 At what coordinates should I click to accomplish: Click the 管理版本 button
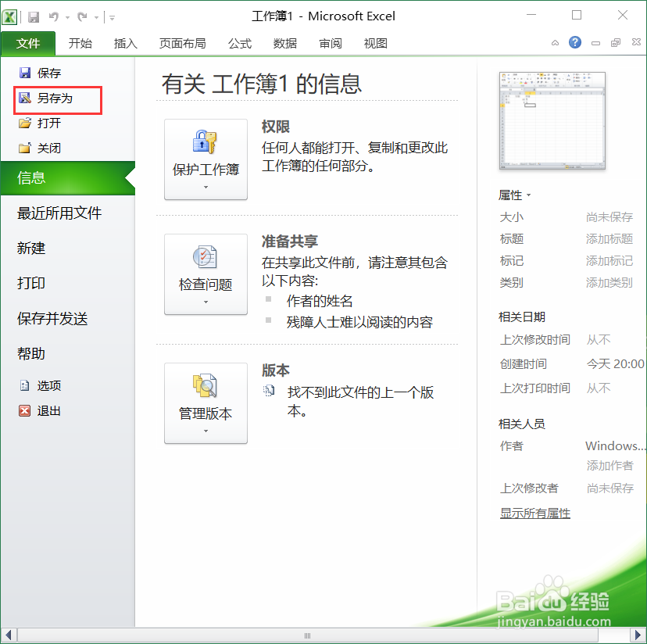[206, 403]
